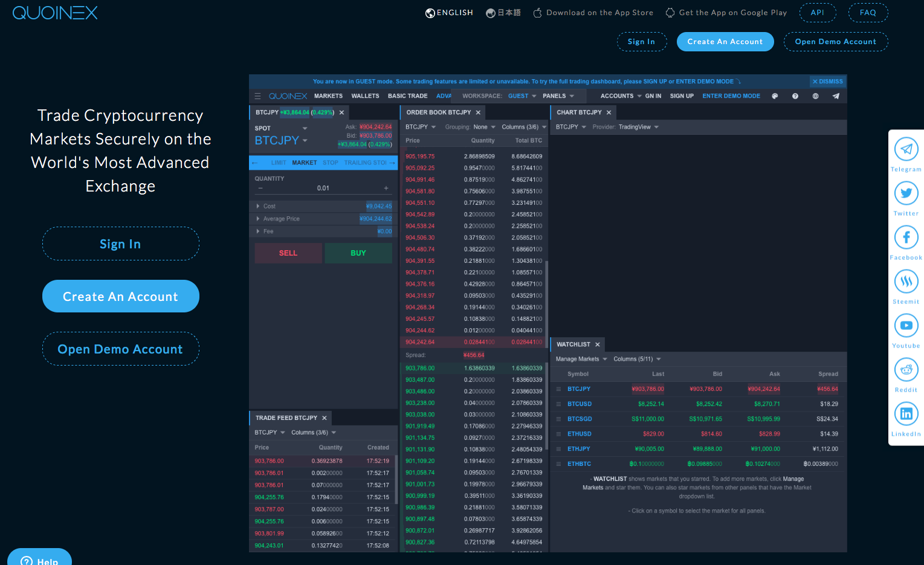Click the large Open Demo Account button under the headline

tap(121, 349)
